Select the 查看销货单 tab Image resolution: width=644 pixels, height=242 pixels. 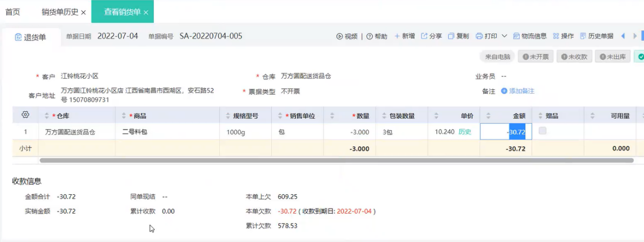[122, 12]
